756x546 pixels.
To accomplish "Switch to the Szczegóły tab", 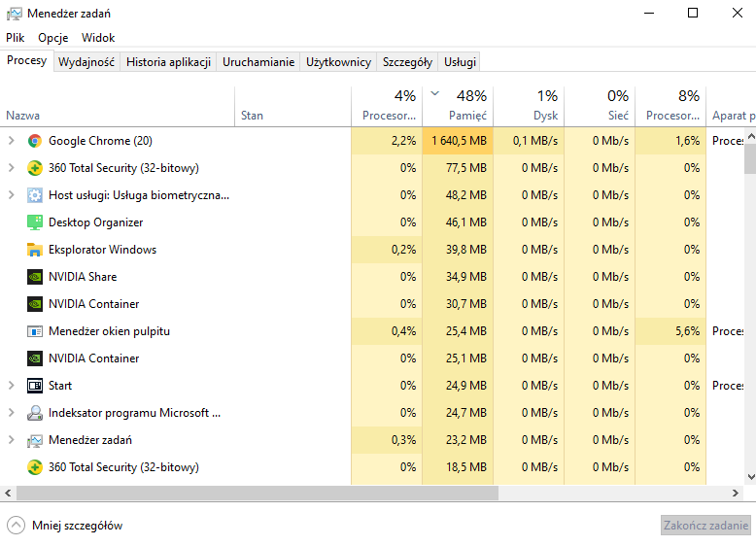I will [407, 62].
